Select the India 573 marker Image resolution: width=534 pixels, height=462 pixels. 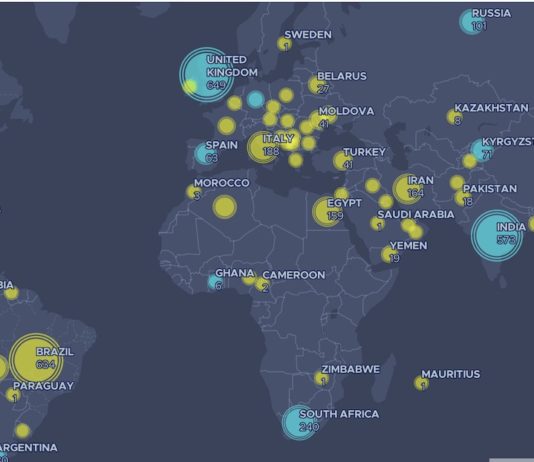pos(497,235)
